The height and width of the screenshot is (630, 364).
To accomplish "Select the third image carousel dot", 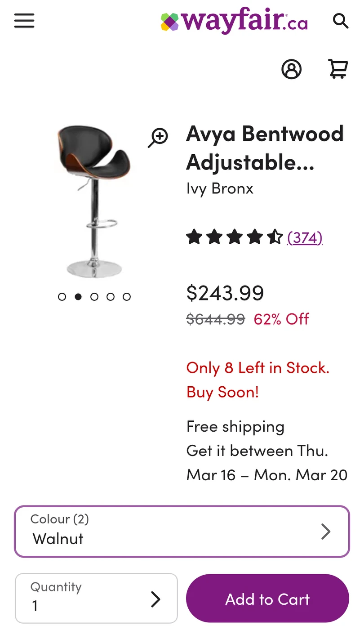I will (94, 297).
